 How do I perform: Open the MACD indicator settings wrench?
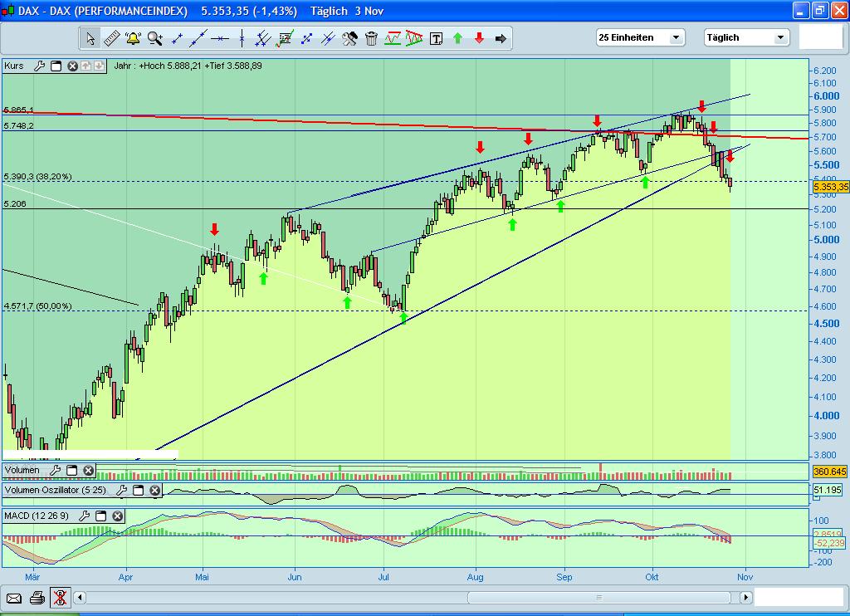tap(85, 516)
